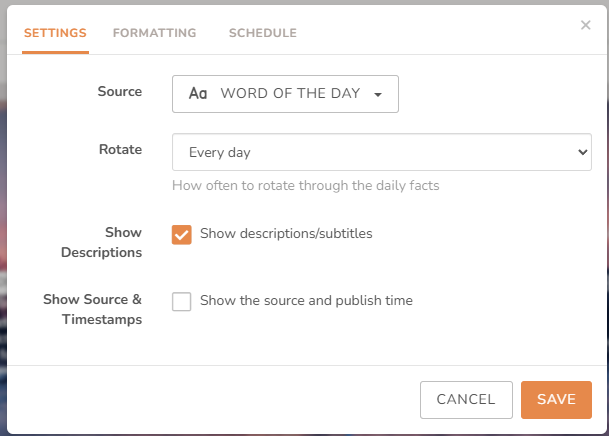Enable the show source and publish time checkbox
Viewport: 609px width, 436px height.
(182, 301)
